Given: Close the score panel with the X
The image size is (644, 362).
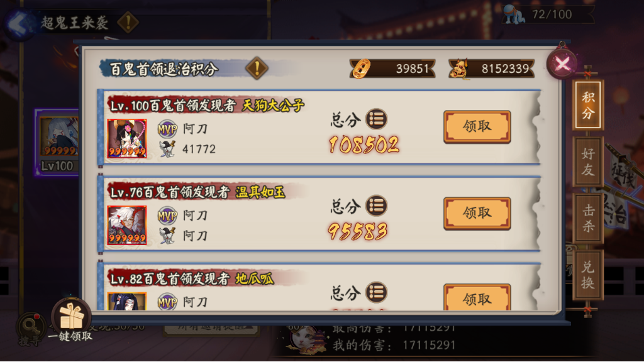Looking at the screenshot, I should pos(562,63).
